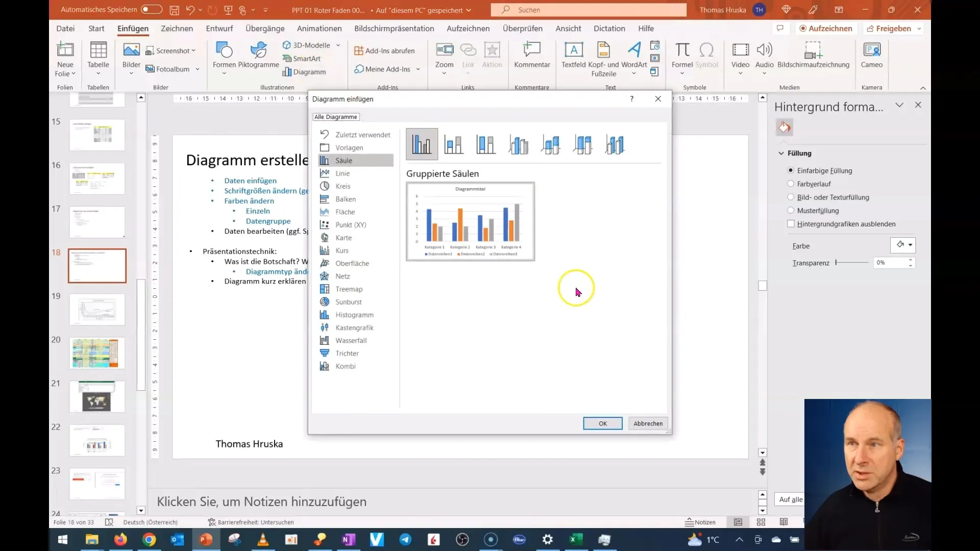
Task: Open the Entwurf ribbon tab
Action: click(x=219, y=29)
